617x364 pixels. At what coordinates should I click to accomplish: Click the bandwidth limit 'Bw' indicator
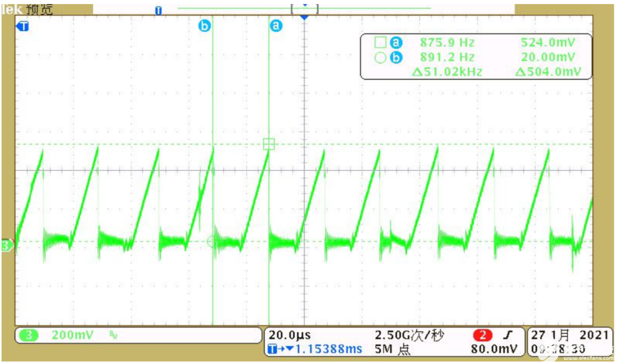(113, 335)
